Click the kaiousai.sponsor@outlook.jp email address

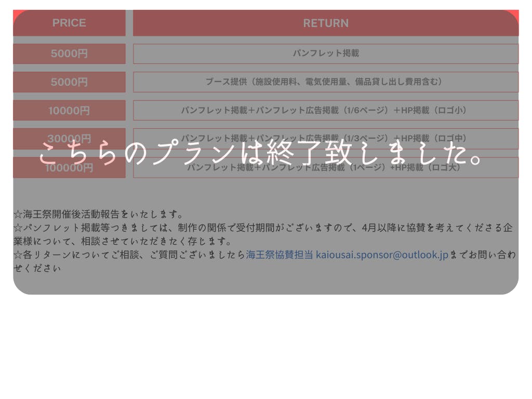click(382, 255)
